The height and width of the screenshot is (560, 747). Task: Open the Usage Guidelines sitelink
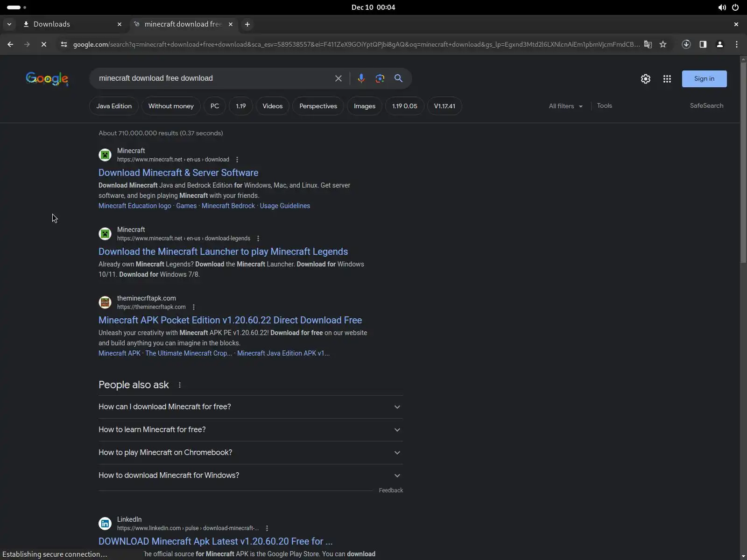pos(285,206)
